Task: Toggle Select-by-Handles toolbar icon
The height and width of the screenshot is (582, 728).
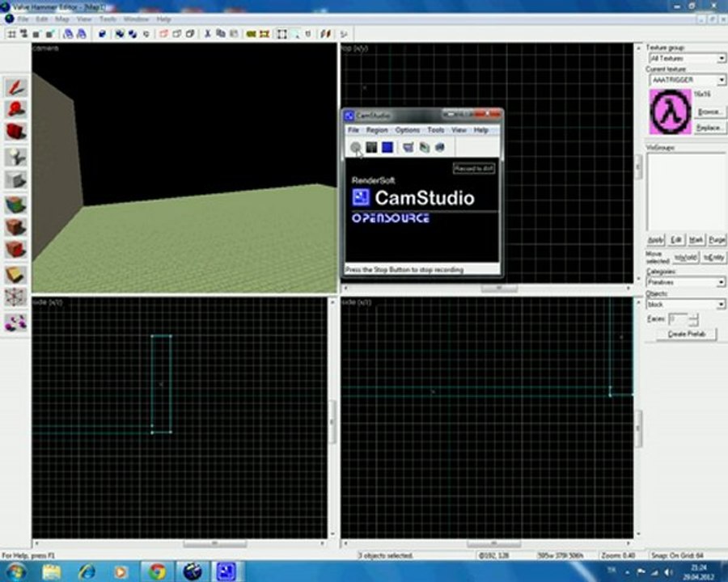Action: [x=281, y=34]
